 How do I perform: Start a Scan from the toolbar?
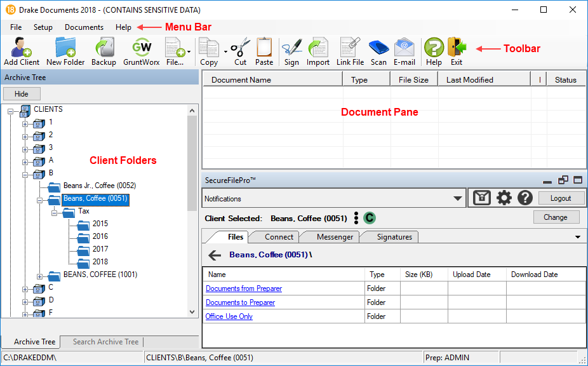[378, 52]
